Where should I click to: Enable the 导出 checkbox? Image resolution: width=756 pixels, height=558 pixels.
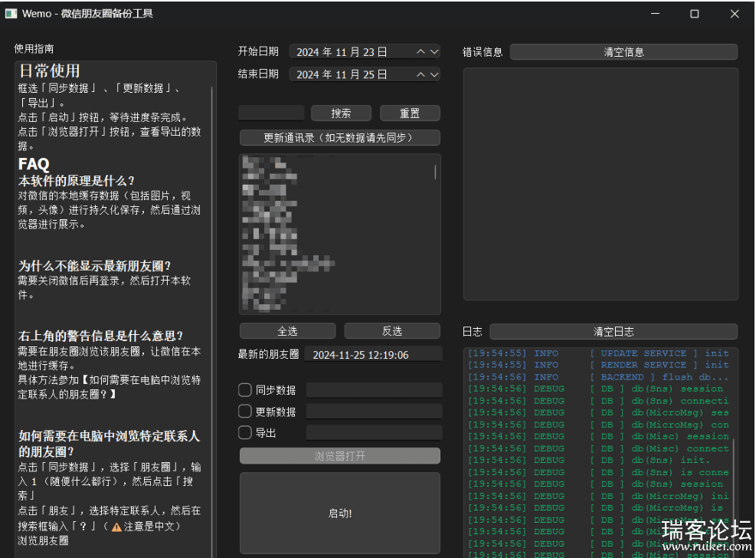[x=245, y=432]
